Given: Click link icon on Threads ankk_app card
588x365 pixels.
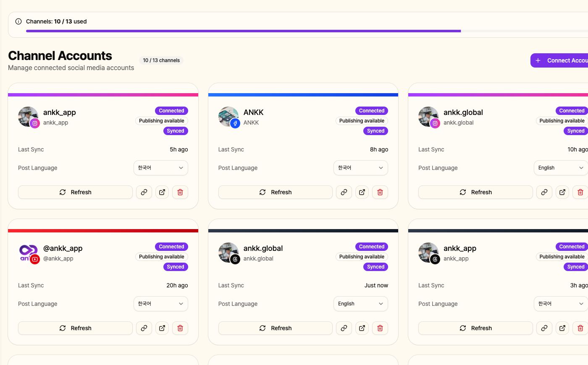Looking at the screenshot, I should (544, 328).
